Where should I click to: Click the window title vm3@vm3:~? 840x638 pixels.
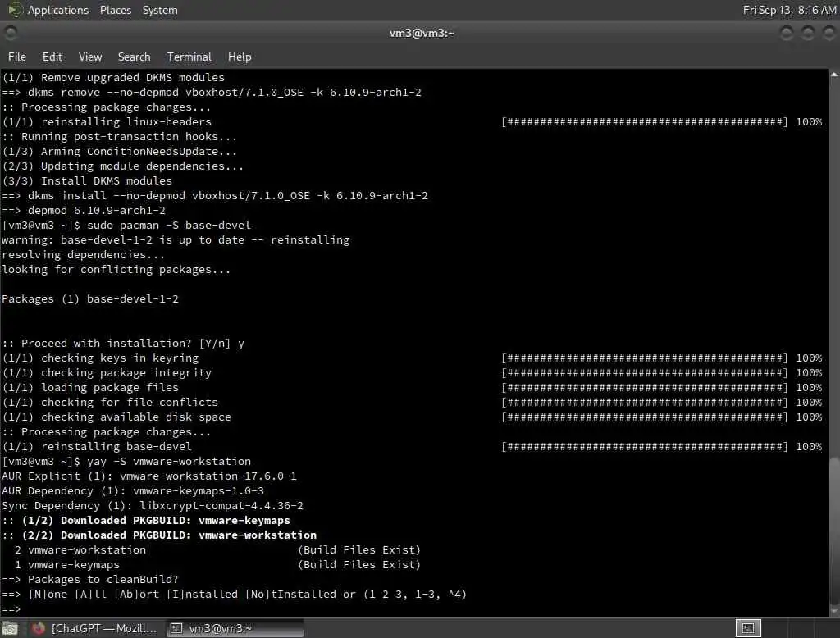[x=422, y=34]
